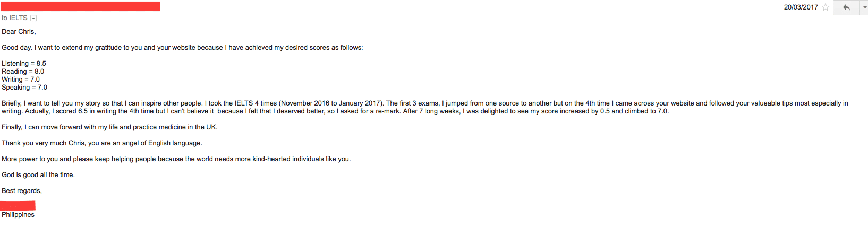Click the "Thank you very much Chris" line
Viewport: 868px width, 227px height.
[102, 143]
